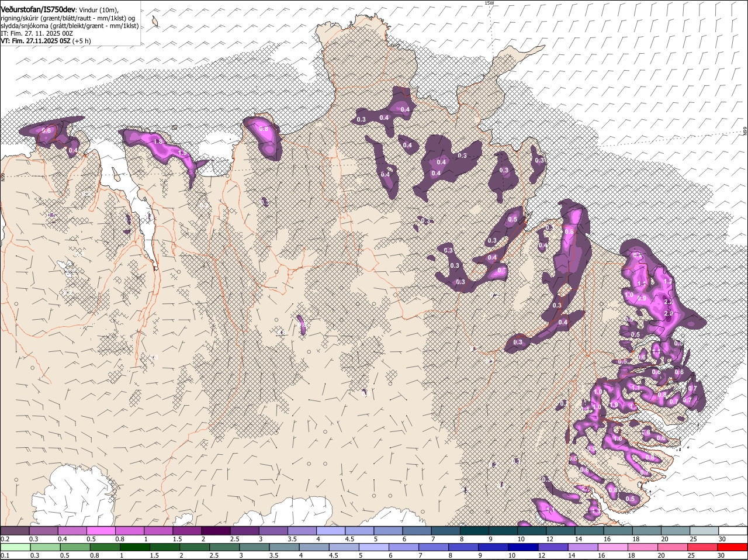This screenshot has height=560, width=748.
Task: Select the '1.8' value in the northwest snow band
Action: (x=157, y=141)
